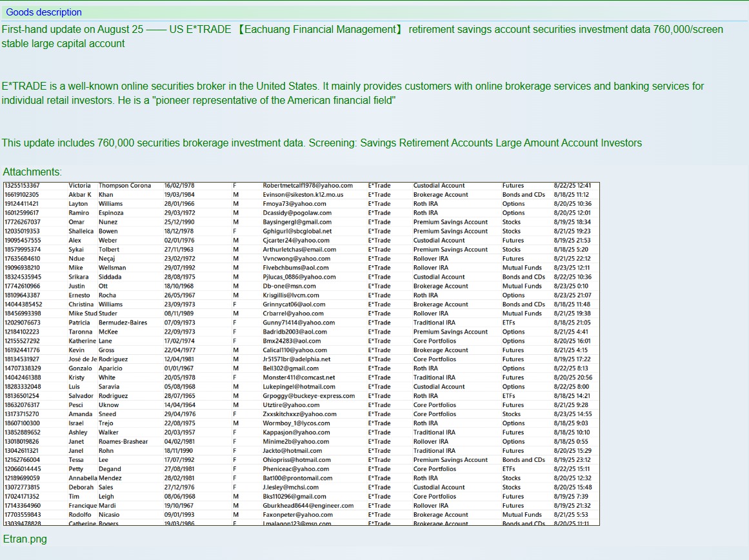Click the "8/22/25 12:41" timestamp cell
The image size is (749, 560).
[572, 186]
